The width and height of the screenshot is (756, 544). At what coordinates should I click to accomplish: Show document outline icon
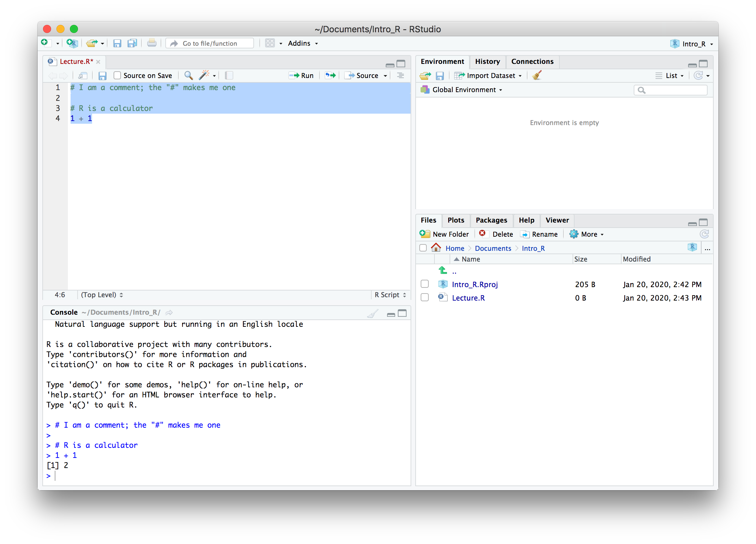[x=400, y=75]
